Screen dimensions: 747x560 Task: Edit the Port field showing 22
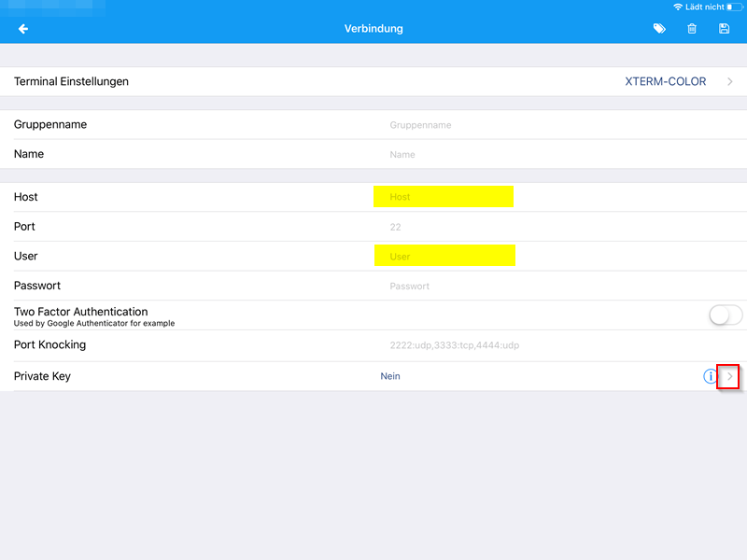[467, 227]
